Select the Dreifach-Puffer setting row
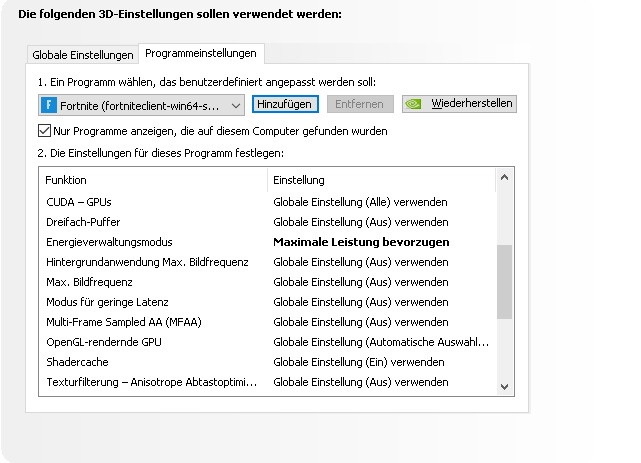This screenshot has height=463, width=641. tap(267, 222)
